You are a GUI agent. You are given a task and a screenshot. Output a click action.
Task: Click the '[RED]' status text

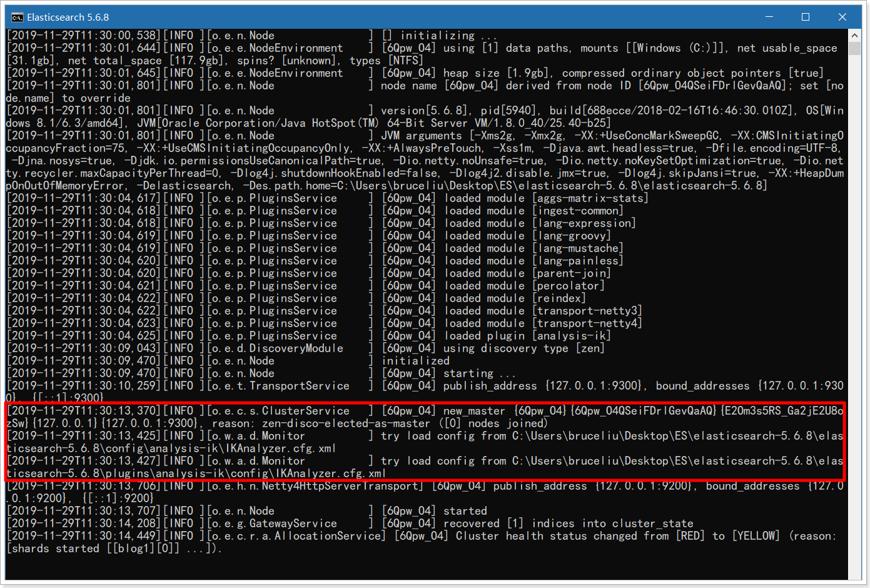click(690, 536)
